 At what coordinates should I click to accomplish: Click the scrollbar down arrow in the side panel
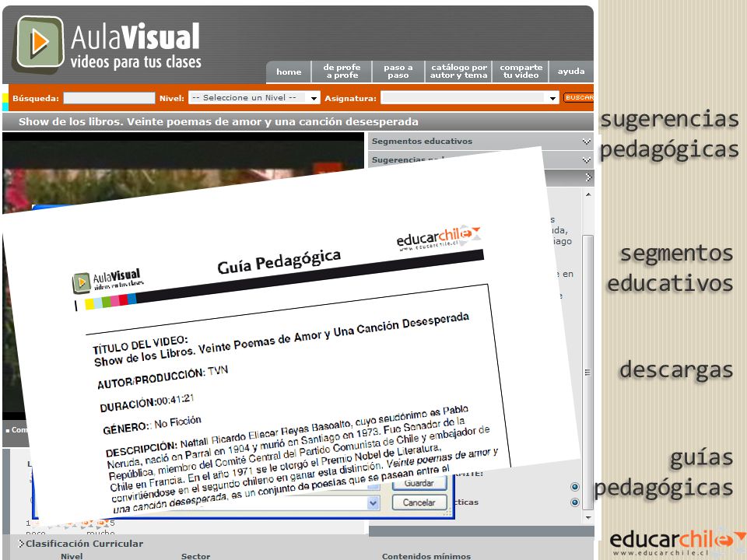click(x=588, y=517)
